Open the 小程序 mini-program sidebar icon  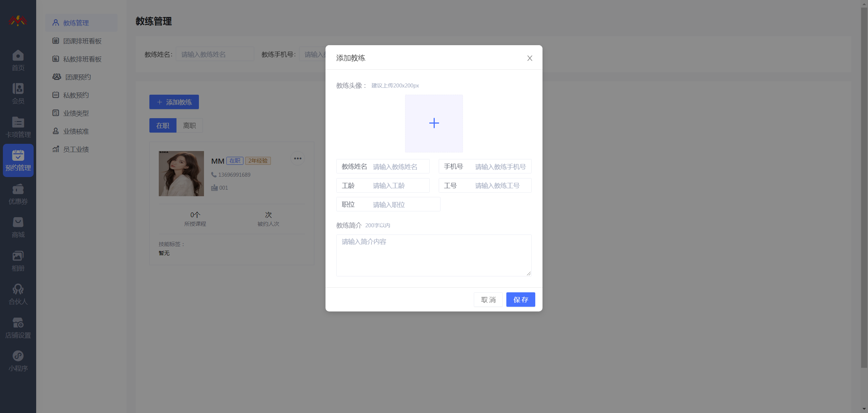[x=18, y=361]
